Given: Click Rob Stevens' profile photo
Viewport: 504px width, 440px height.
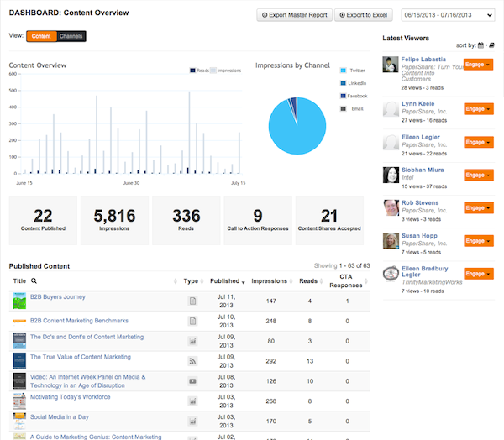Looking at the screenshot, I should (390, 209).
